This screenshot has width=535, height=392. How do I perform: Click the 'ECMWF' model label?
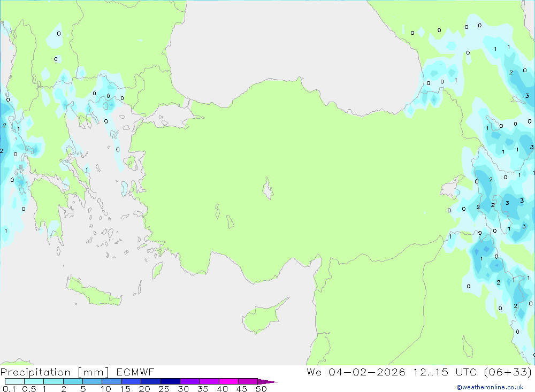click(x=135, y=372)
